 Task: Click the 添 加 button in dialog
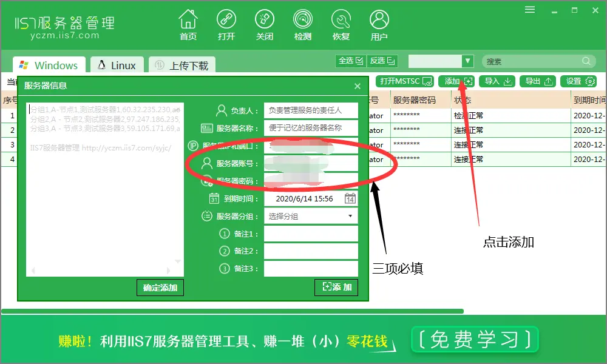point(336,287)
